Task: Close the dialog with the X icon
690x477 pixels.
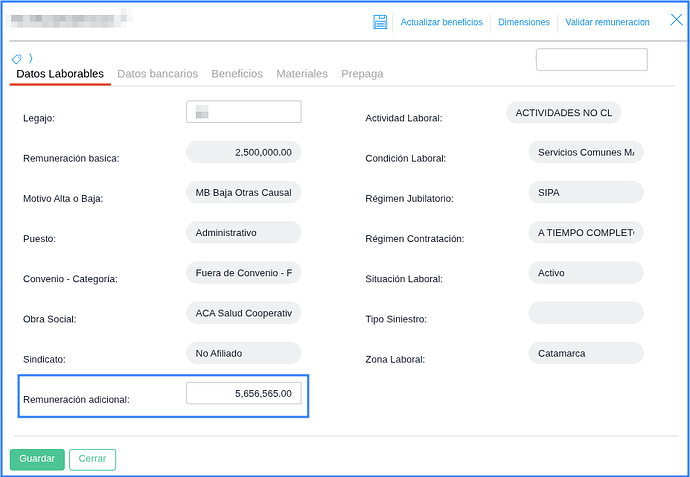Action: (x=675, y=20)
